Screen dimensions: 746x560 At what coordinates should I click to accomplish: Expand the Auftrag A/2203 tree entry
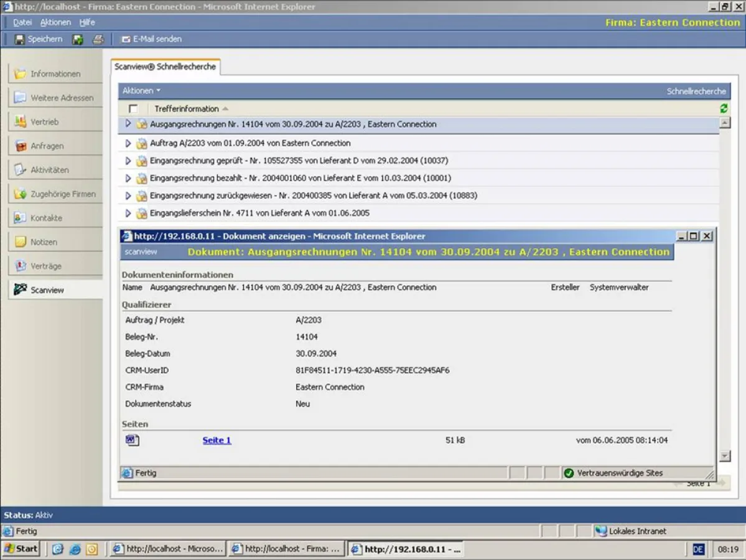point(129,142)
